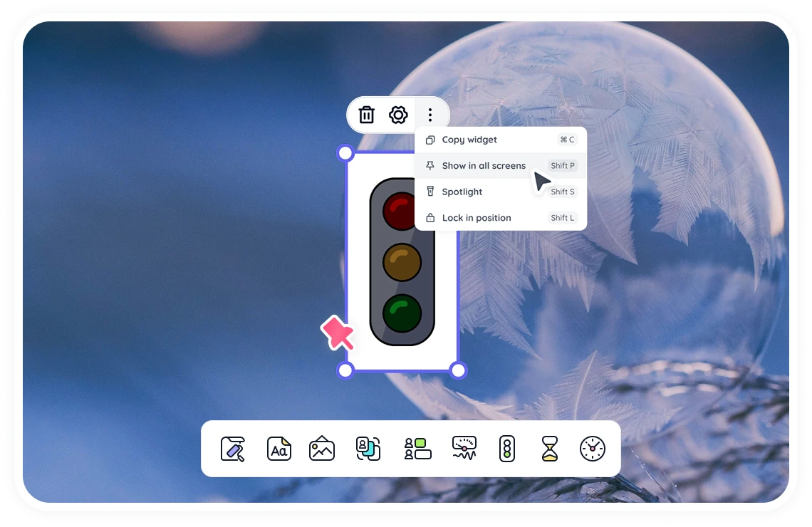Select the contact list widget icon
The image size is (812, 527).
(x=417, y=449)
